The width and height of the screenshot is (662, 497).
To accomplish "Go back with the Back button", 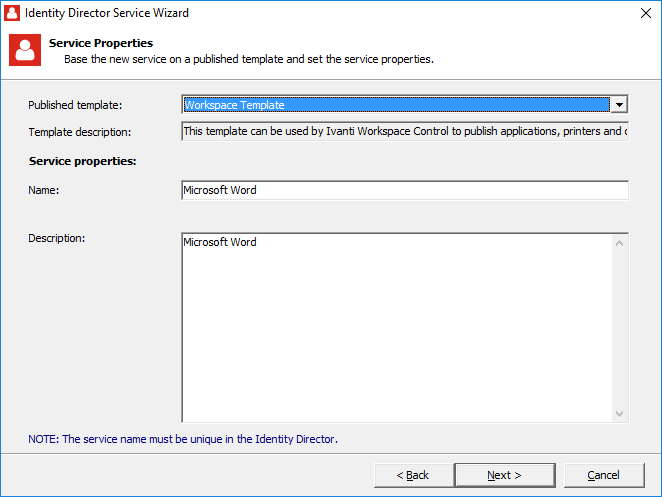I will (412, 475).
